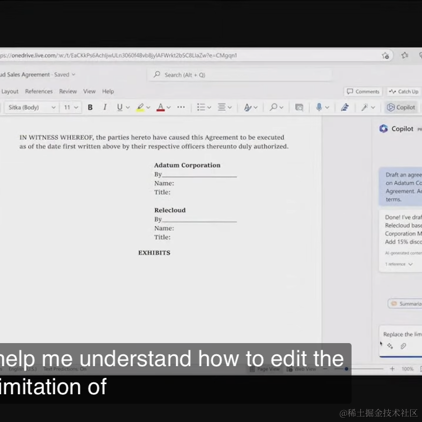Viewport: 422px width, 422px height.
Task: Open the Review tab
Action: click(x=68, y=91)
